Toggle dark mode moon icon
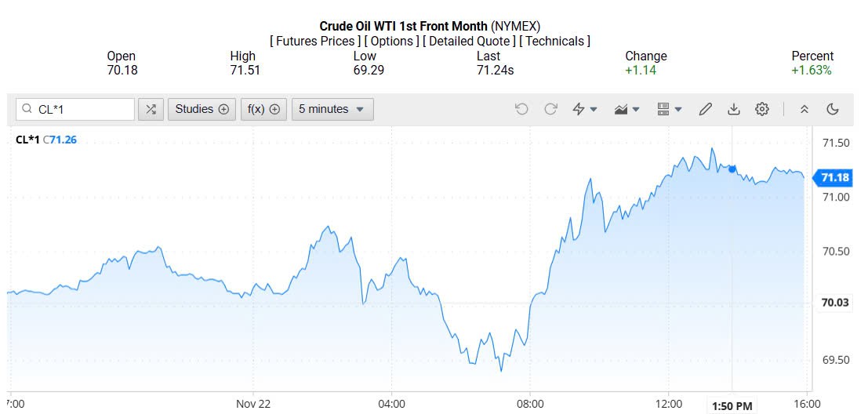This screenshot has height=414, width=868. pyautogui.click(x=833, y=110)
